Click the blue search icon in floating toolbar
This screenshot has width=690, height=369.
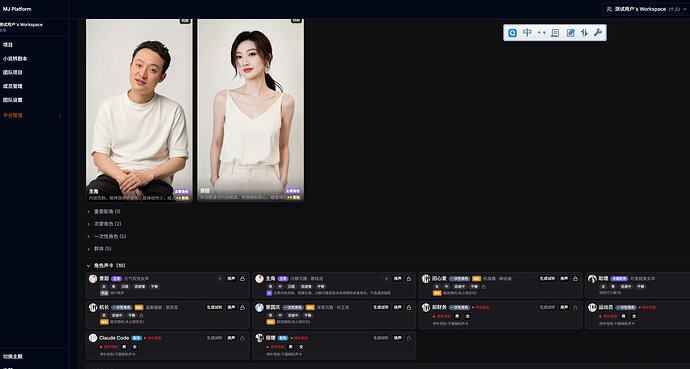pyautogui.click(x=512, y=33)
